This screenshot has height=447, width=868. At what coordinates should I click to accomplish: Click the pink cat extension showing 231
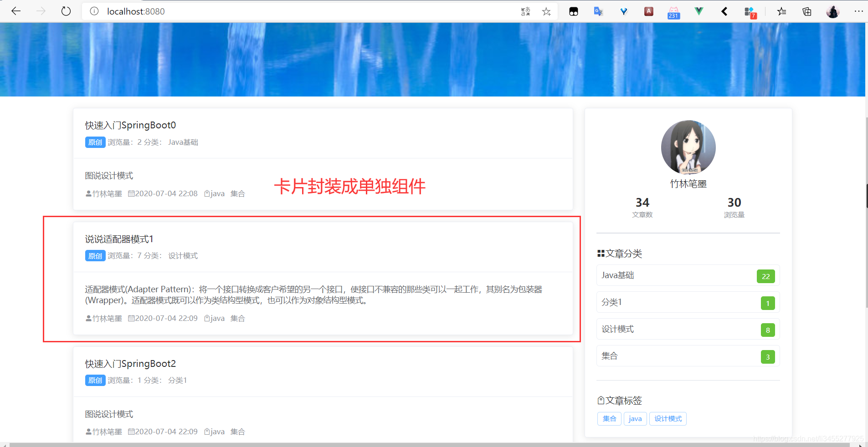673,11
